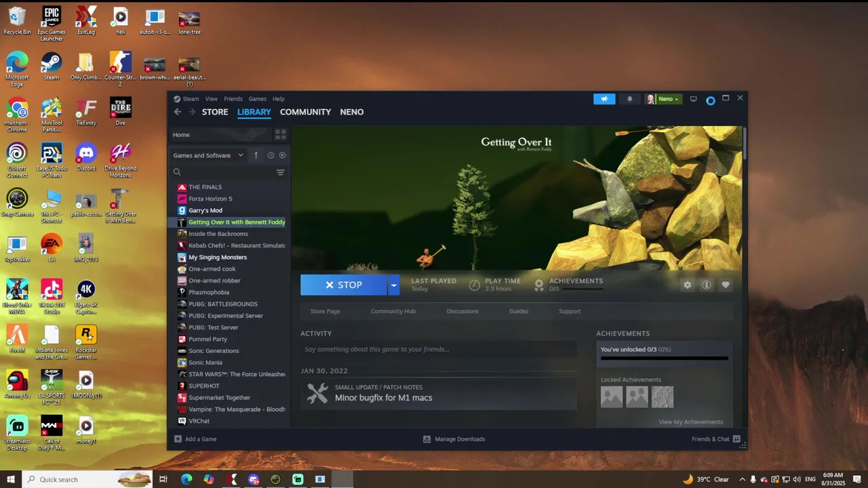Open the NENO profile tab
868x488 pixels.
(x=352, y=112)
